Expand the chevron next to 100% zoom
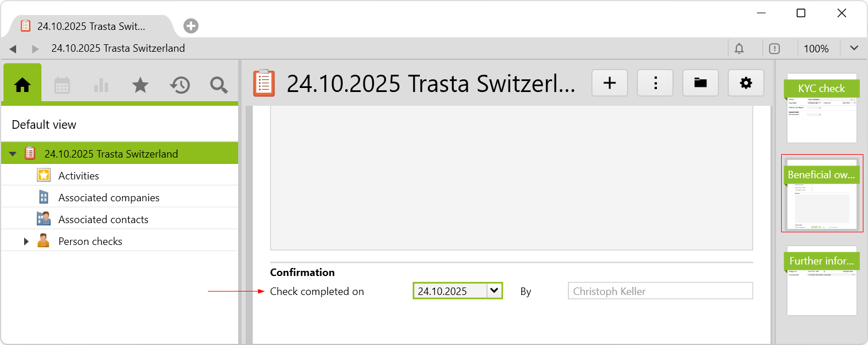 pyautogui.click(x=852, y=48)
